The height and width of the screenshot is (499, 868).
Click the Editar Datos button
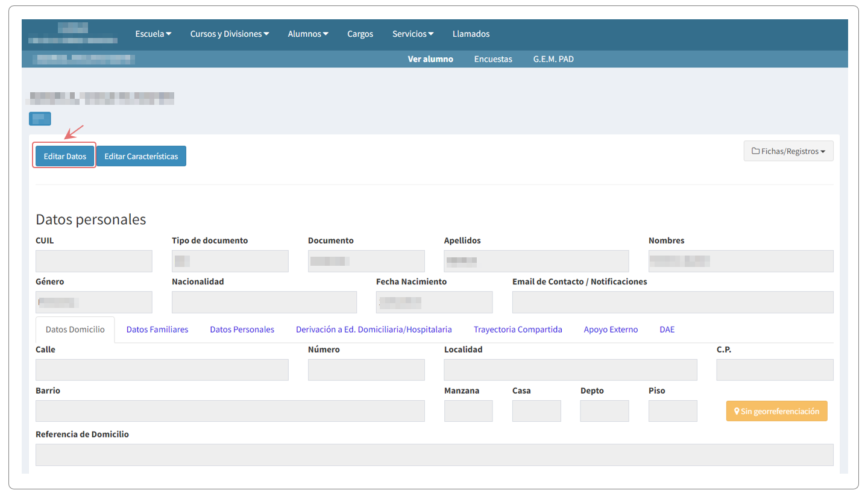[x=65, y=156]
